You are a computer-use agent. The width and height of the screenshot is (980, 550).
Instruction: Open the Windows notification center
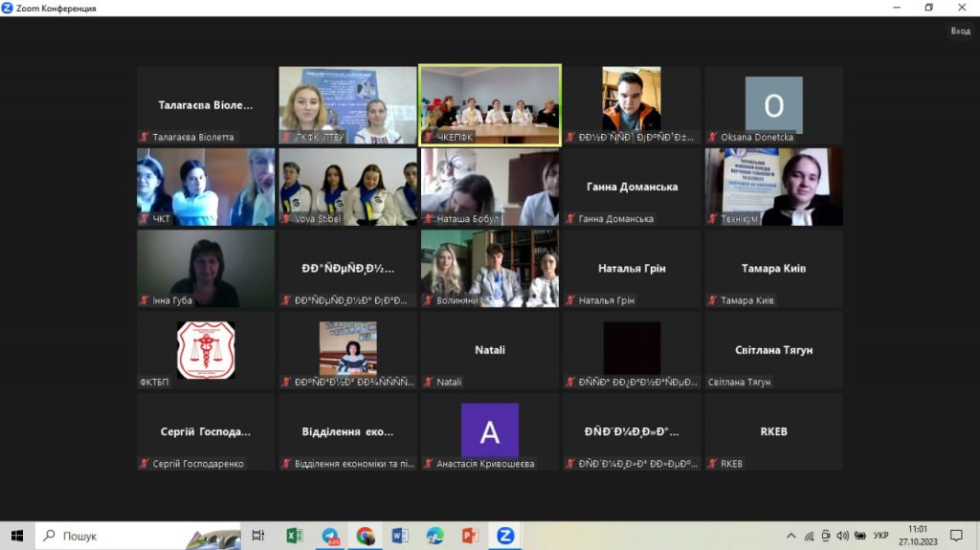(956, 536)
